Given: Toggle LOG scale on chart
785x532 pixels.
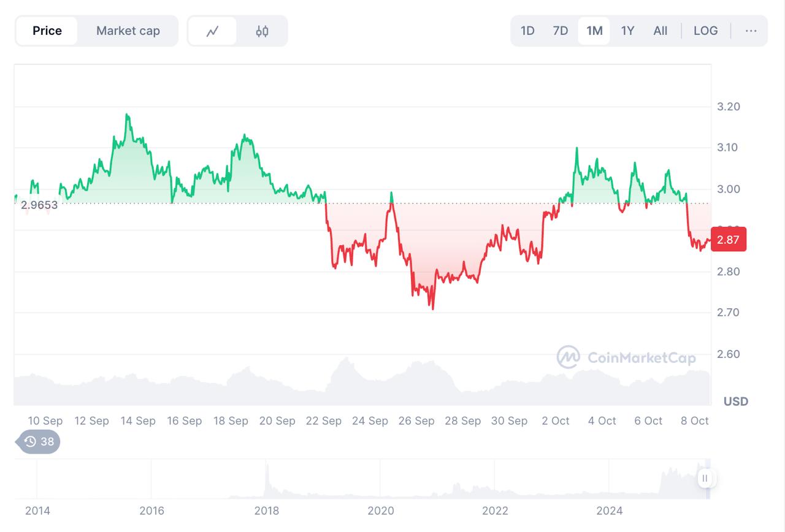Looking at the screenshot, I should (705, 31).
